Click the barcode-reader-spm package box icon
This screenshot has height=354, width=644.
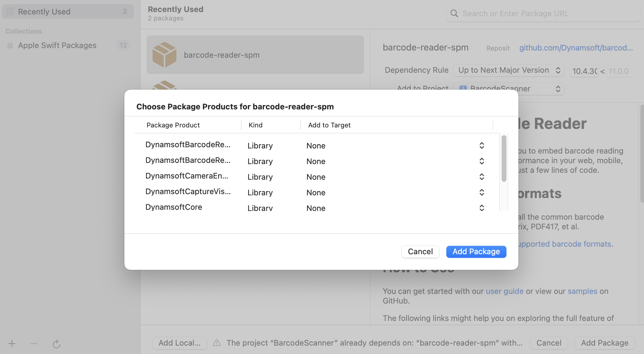pyautogui.click(x=164, y=54)
